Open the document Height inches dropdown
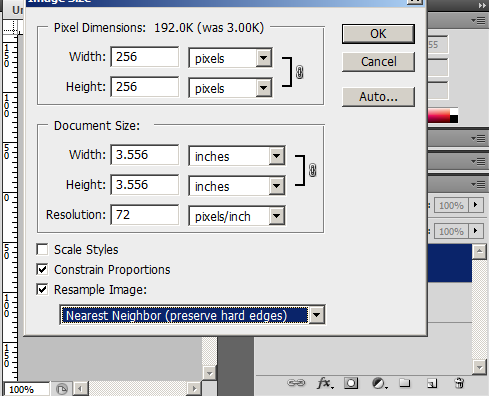 [x=277, y=186]
